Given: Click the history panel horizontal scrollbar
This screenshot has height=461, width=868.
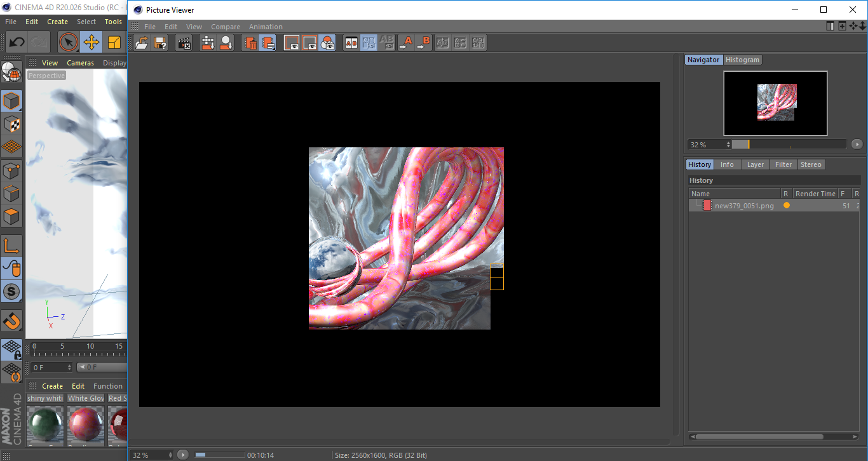Looking at the screenshot, I should click(x=759, y=437).
